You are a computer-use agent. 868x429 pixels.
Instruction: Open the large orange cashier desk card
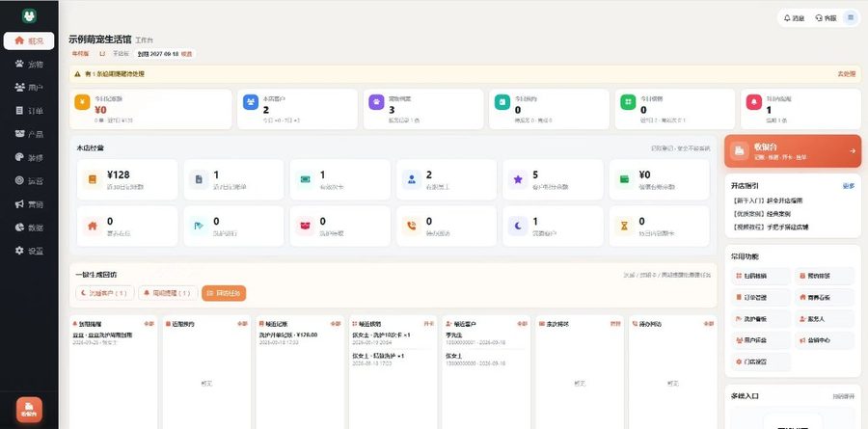(793, 151)
